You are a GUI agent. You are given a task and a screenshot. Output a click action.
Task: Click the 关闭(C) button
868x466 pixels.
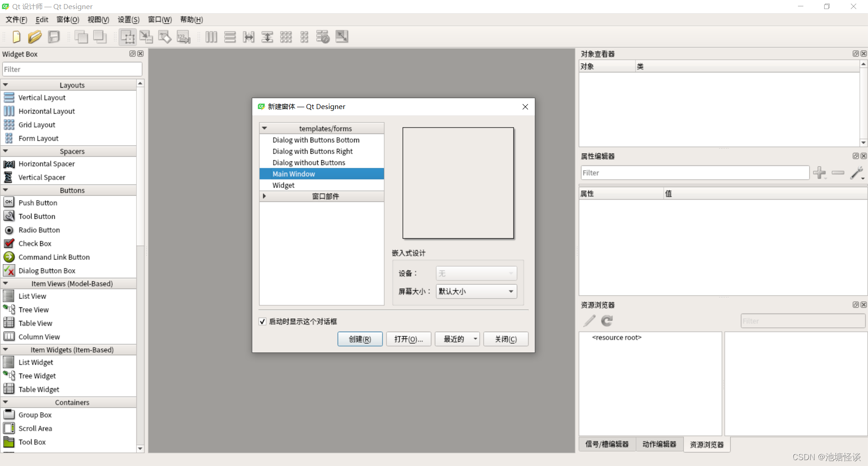pyautogui.click(x=506, y=339)
